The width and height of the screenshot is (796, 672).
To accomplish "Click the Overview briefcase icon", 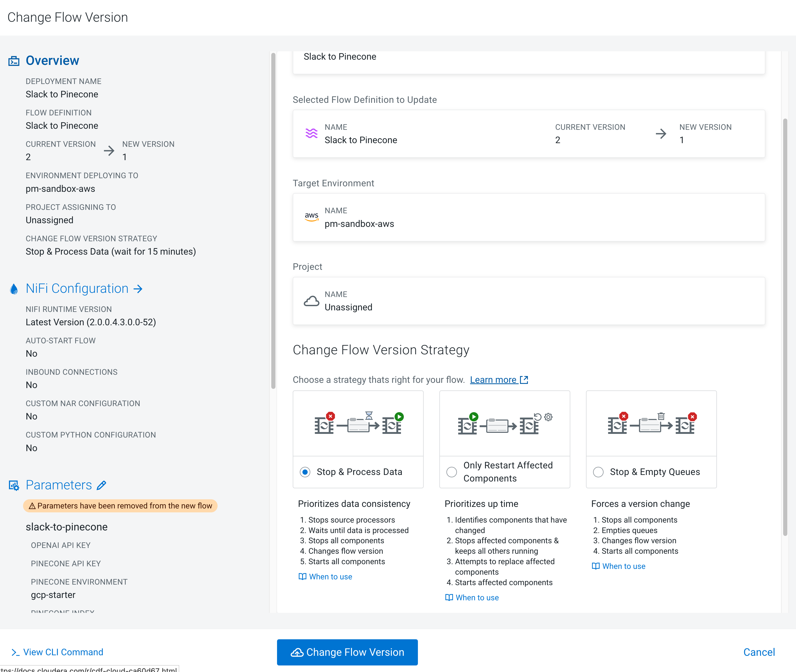I will (x=14, y=60).
